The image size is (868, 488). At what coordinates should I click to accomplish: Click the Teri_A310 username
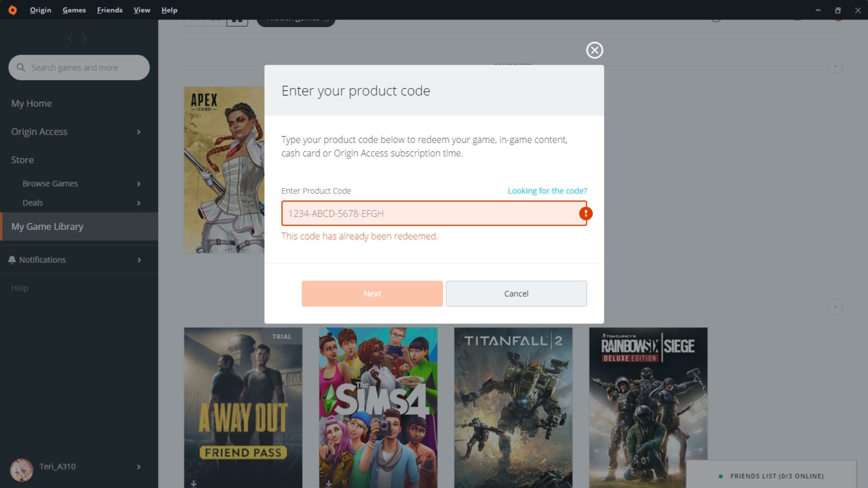[x=57, y=466]
